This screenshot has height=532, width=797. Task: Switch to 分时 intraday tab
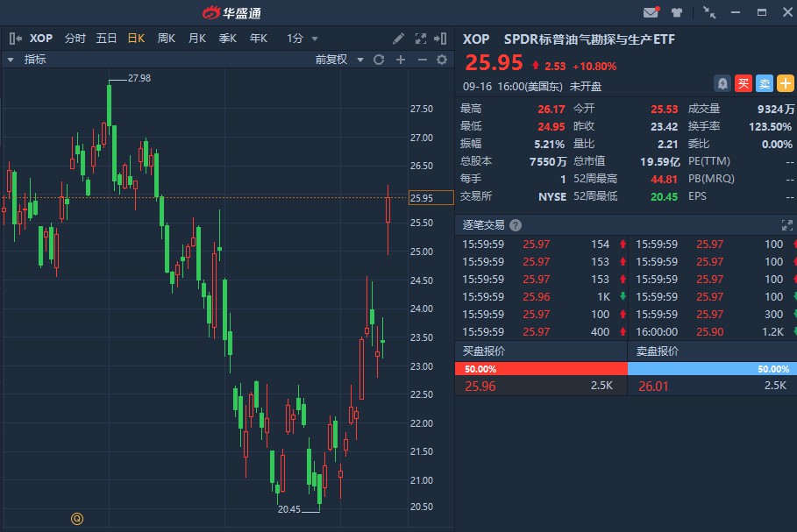point(75,39)
